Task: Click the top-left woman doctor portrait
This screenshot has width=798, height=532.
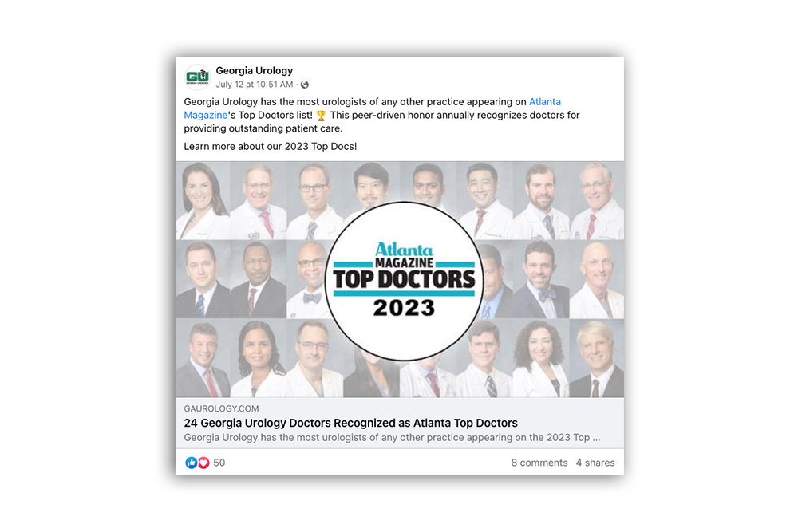Action: 203,200
